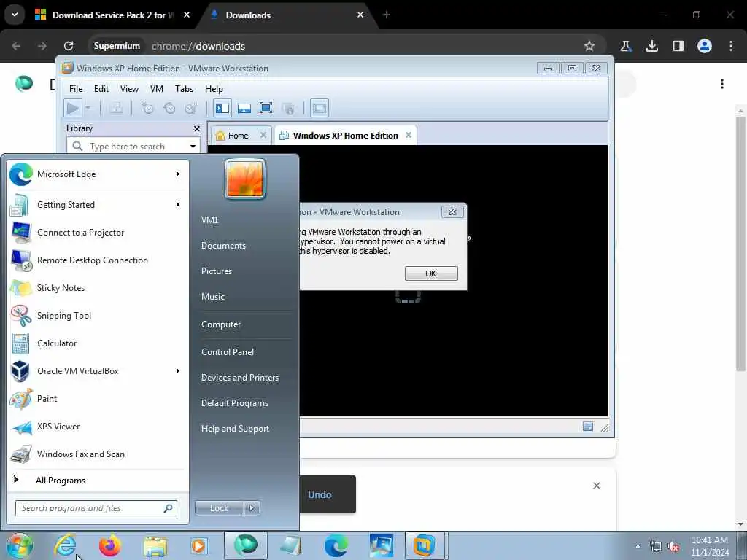This screenshot has height=560, width=747.
Task: Click the VMware power on play button
Action: point(73,108)
